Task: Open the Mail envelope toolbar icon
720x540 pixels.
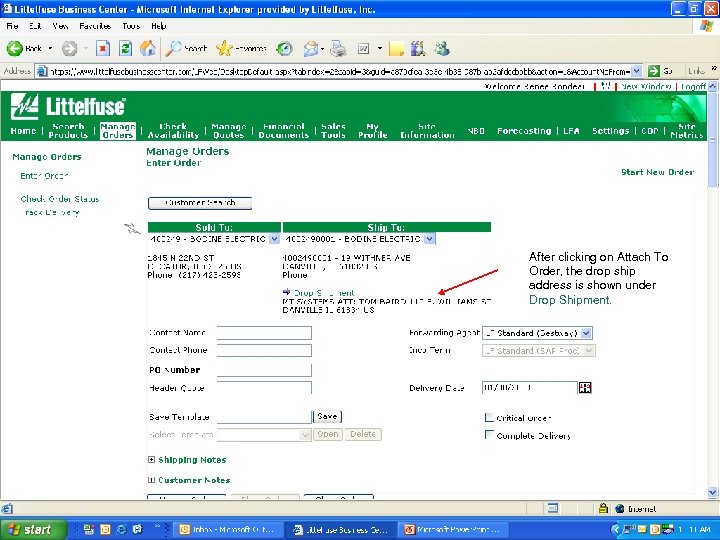Action: [x=311, y=48]
